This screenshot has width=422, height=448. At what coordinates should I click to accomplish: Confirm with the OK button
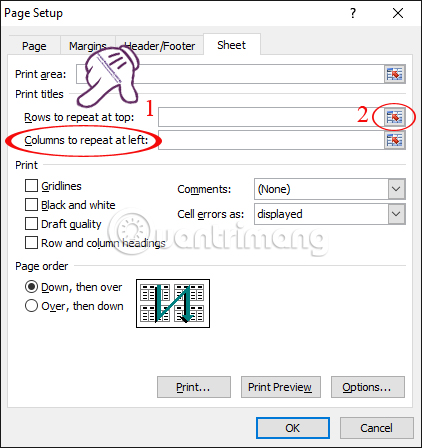(293, 428)
